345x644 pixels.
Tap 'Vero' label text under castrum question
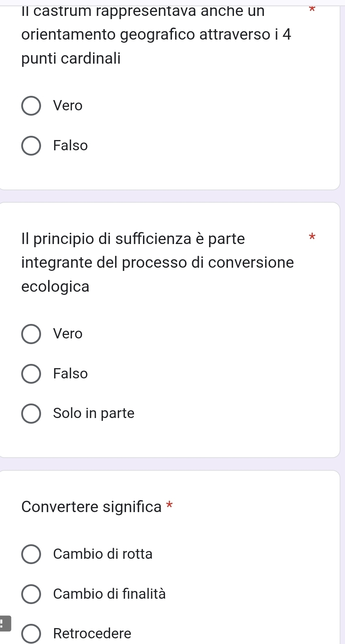click(68, 106)
